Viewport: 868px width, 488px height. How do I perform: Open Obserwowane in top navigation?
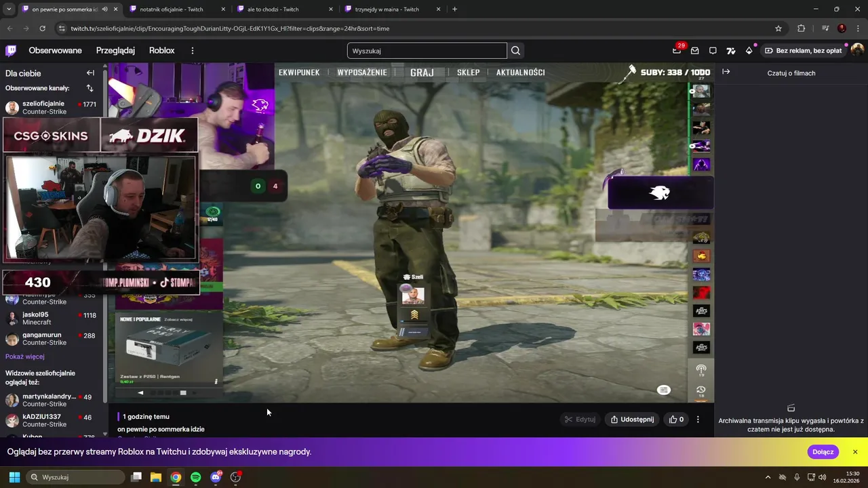tap(55, 51)
